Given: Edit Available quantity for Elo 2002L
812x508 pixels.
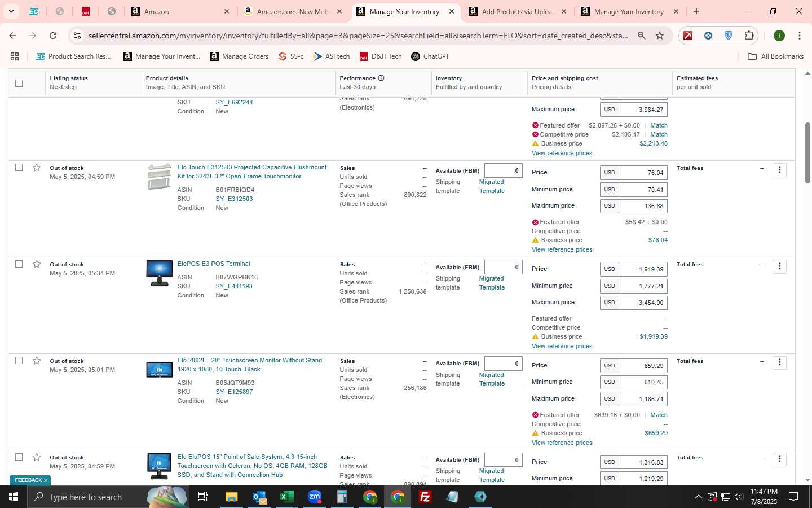Looking at the screenshot, I should point(503,364).
